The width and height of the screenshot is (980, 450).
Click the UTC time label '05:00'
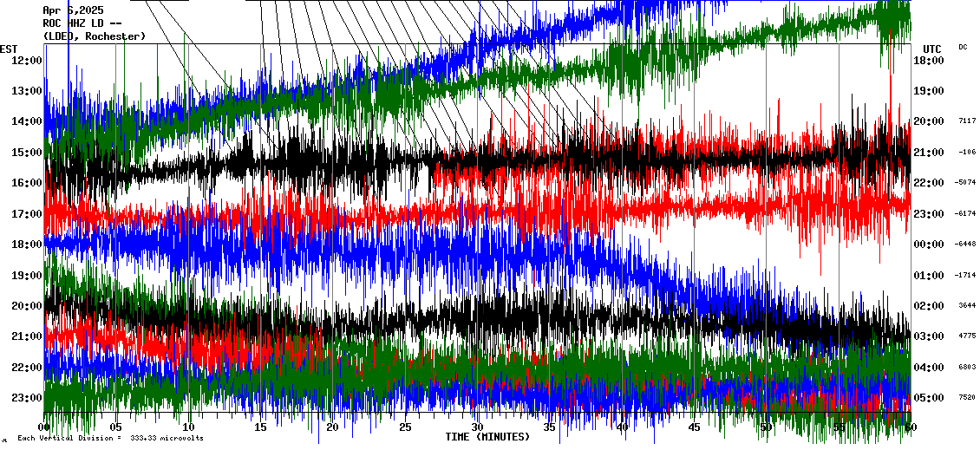[929, 398]
